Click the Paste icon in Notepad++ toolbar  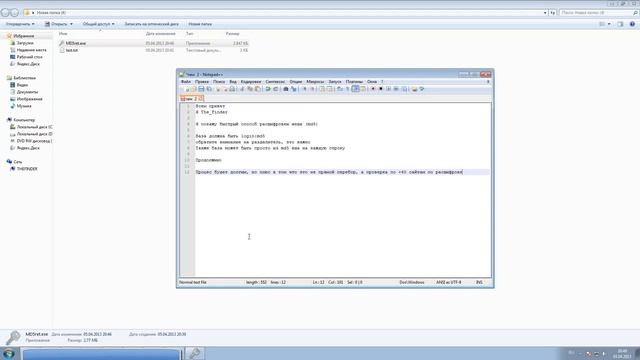coord(258,89)
